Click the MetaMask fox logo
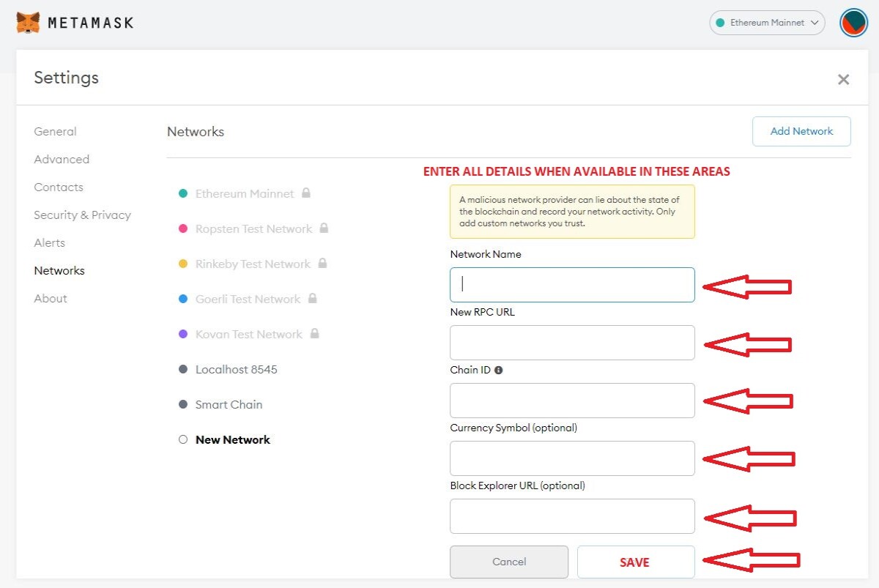Screen dimensions: 879x588 coord(28,23)
